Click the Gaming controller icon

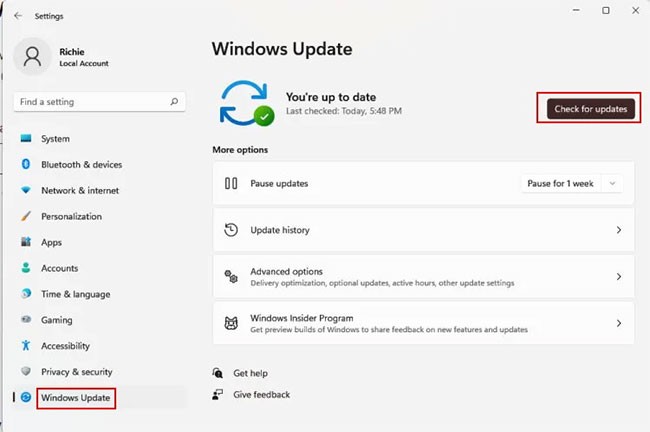click(x=26, y=320)
